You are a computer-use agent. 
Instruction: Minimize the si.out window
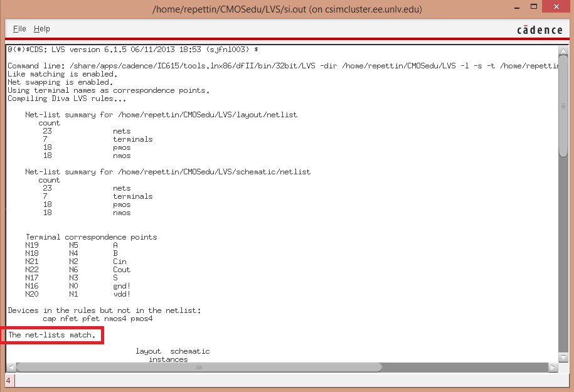point(517,8)
